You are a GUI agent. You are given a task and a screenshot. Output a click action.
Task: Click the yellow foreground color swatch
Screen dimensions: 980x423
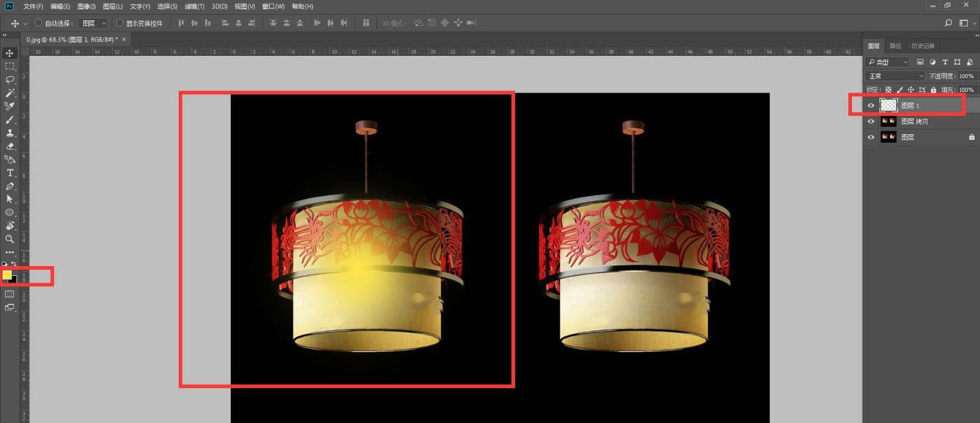point(7,275)
